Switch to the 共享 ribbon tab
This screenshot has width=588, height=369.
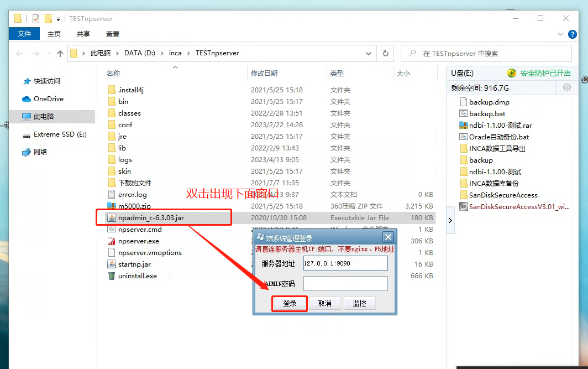83,34
